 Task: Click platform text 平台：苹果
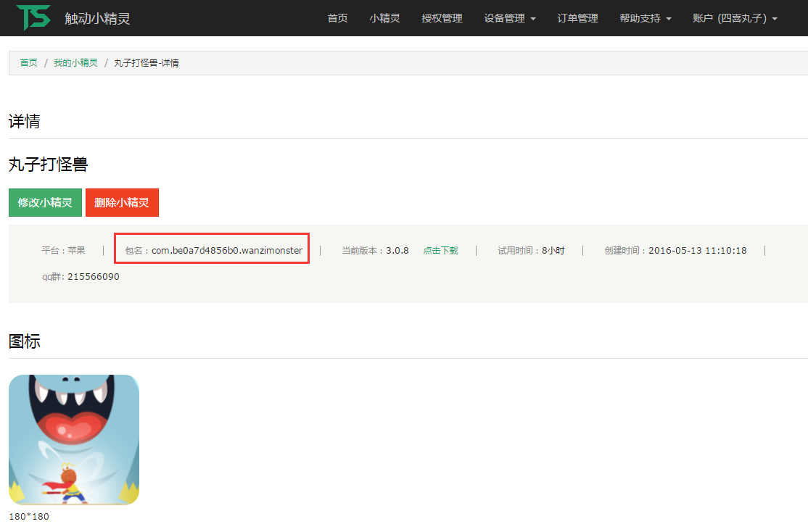click(x=63, y=250)
